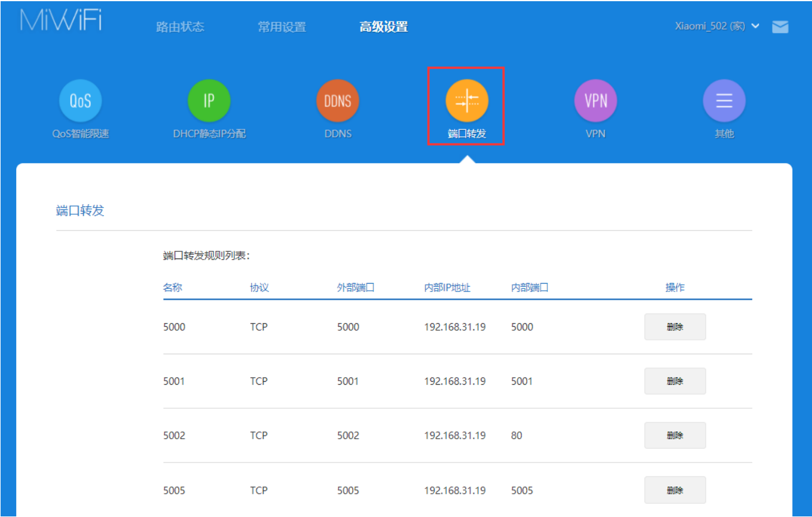
Task: Select the 高级设置 tab
Action: click(x=383, y=27)
